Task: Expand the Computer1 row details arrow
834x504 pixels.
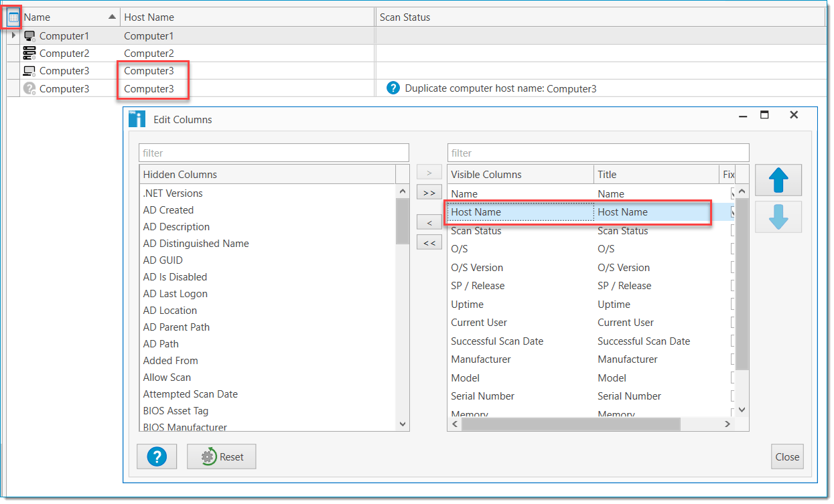Action: tap(13, 35)
